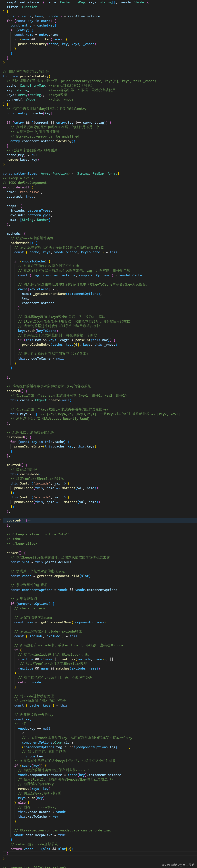This screenshot has height=868, width=197.
Task: Expand the folded updated() method arrow
Action: click(1, 520)
